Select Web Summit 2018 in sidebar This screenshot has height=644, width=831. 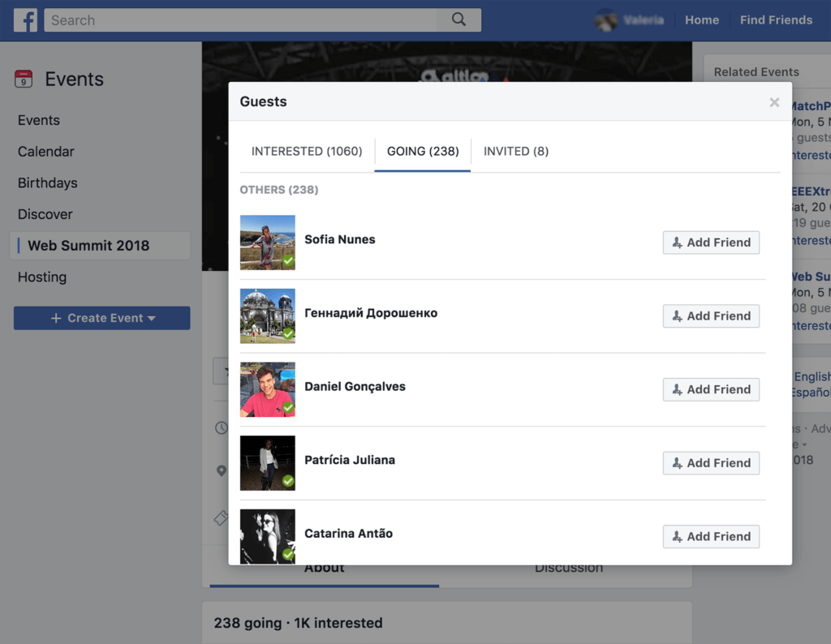[x=100, y=246]
